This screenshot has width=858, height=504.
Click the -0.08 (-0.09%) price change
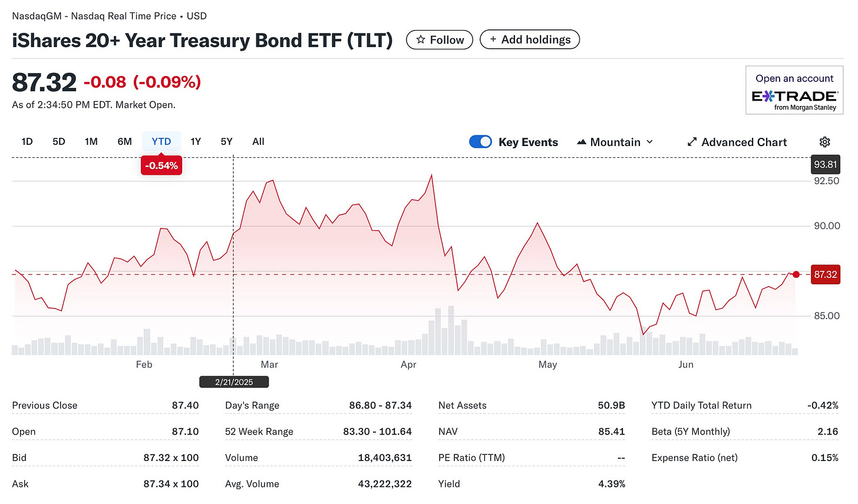point(142,82)
